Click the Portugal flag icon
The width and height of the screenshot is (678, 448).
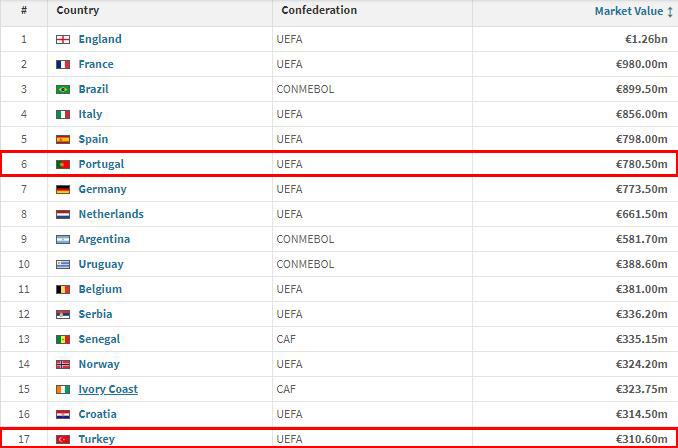(63, 165)
